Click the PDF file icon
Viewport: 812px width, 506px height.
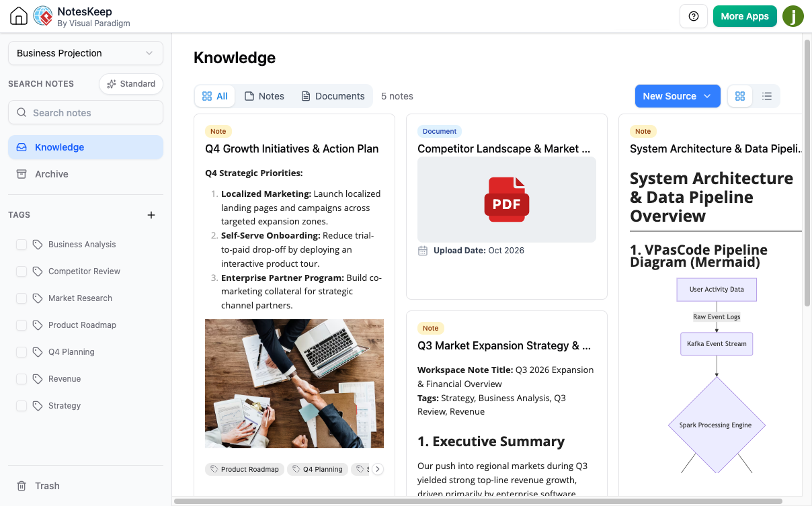(x=507, y=200)
